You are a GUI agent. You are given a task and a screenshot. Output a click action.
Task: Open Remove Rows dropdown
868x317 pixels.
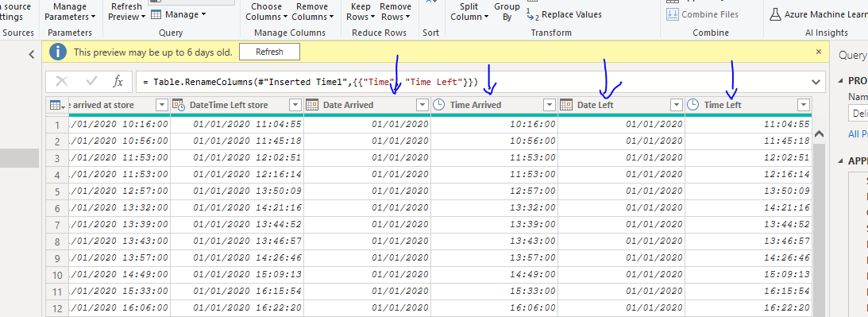395,12
